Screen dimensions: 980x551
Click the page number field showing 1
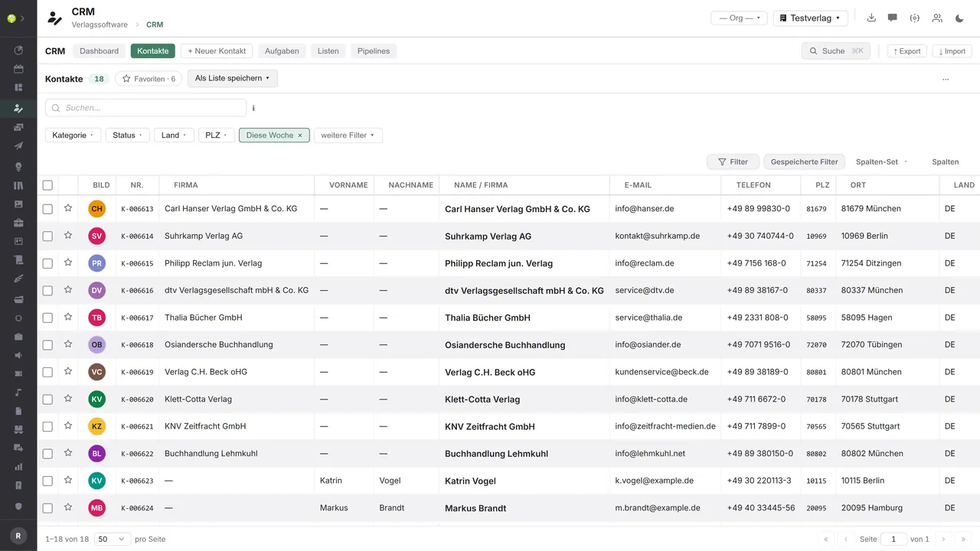coord(893,539)
